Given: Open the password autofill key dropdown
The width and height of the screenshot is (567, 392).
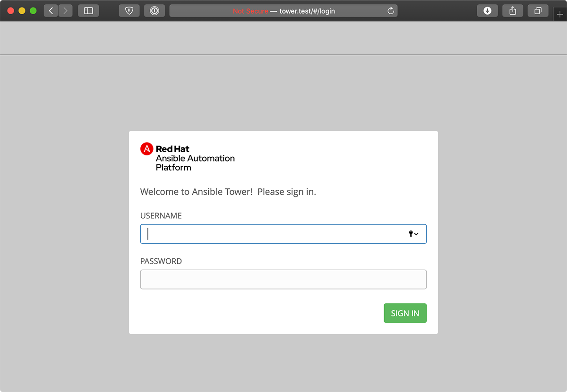Looking at the screenshot, I should pos(414,234).
